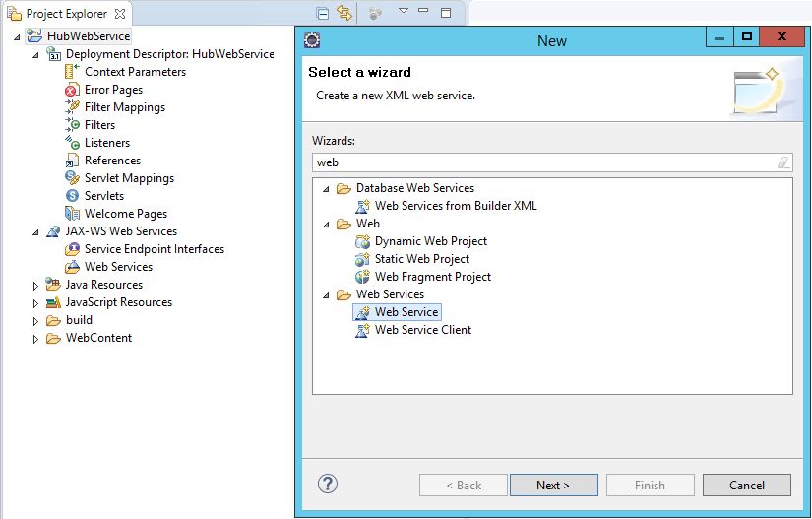This screenshot has height=519, width=812.
Task: Click the Filter Mappings icon
Action: [x=72, y=107]
